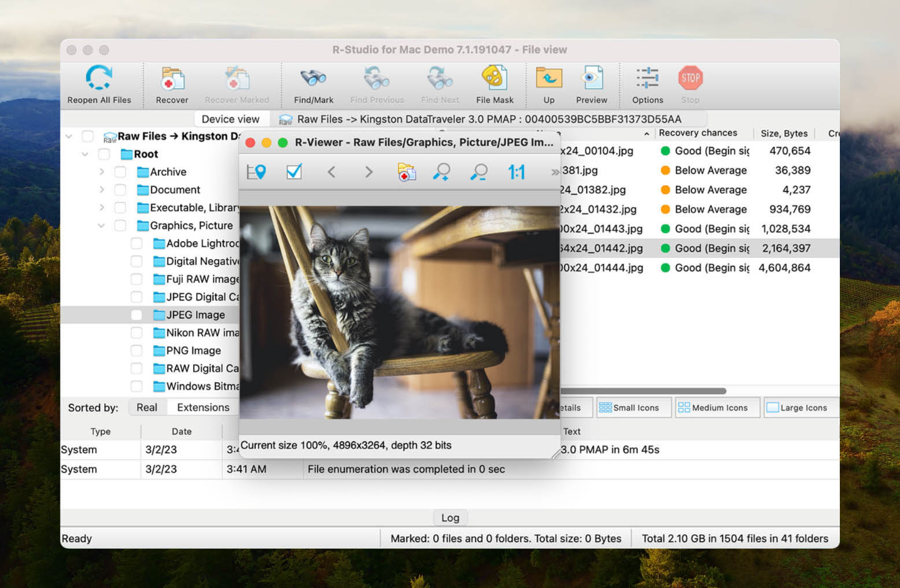Switch to Large Icons view
The image size is (900, 588).
797,408
